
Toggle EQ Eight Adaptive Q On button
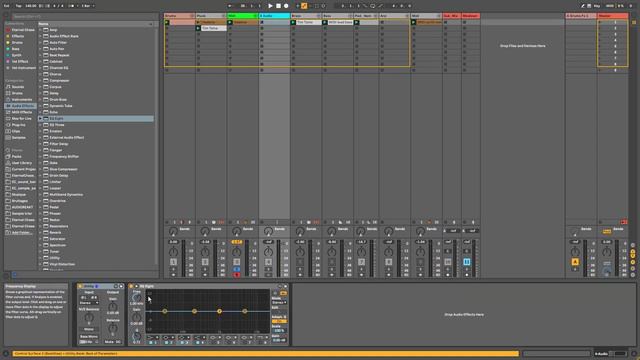pos(279,321)
